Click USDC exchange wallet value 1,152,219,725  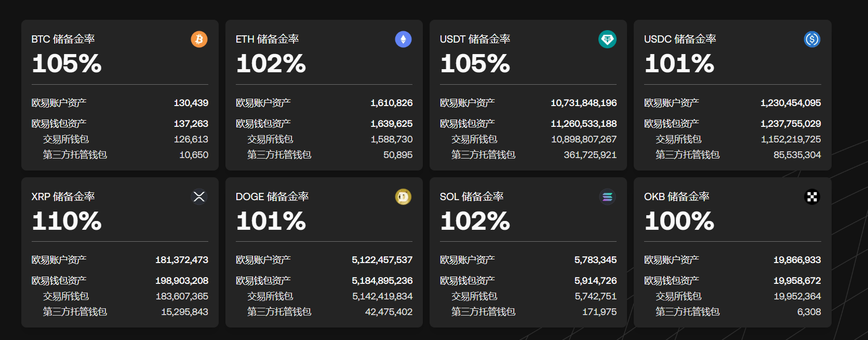tap(791, 139)
